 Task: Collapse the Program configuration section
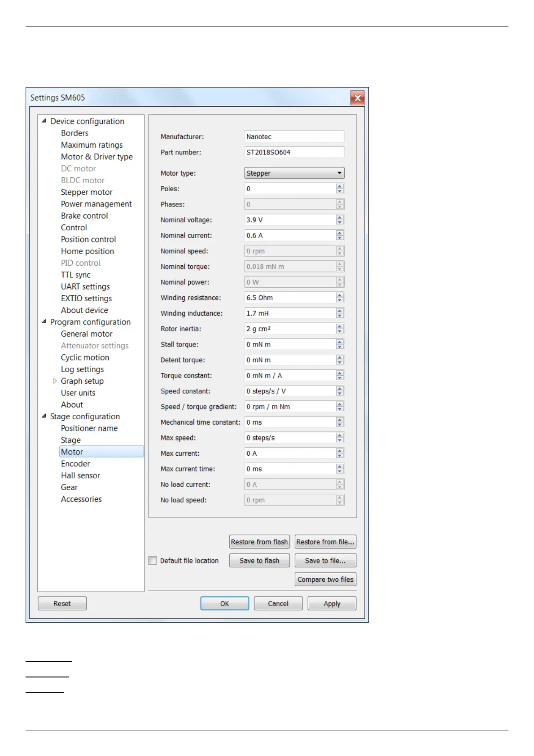tap(44, 321)
